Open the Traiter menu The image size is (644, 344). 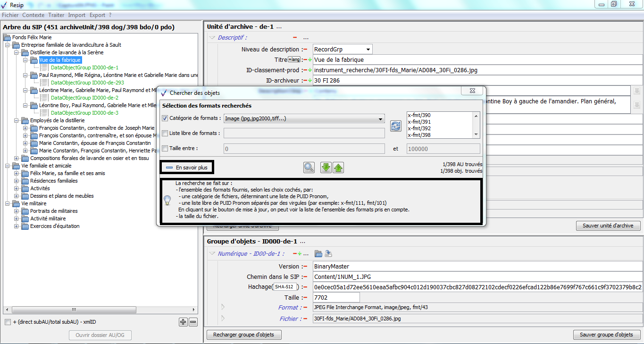(56, 15)
